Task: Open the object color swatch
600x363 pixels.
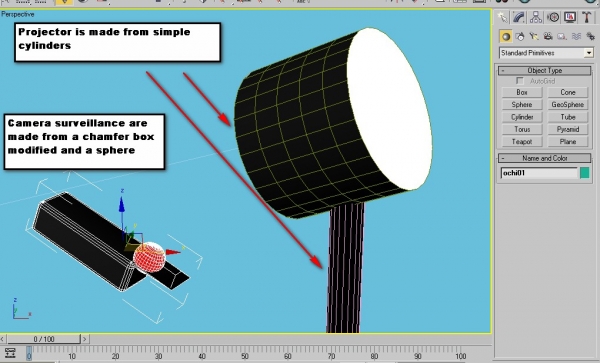Action: tap(585, 173)
